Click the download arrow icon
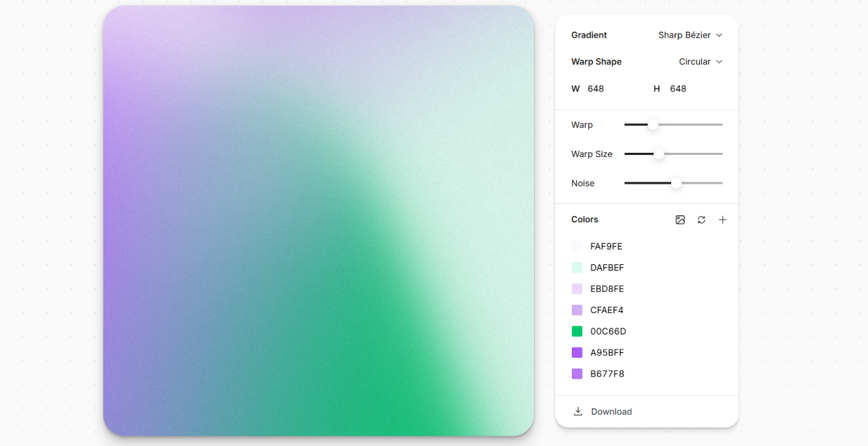 coord(578,412)
